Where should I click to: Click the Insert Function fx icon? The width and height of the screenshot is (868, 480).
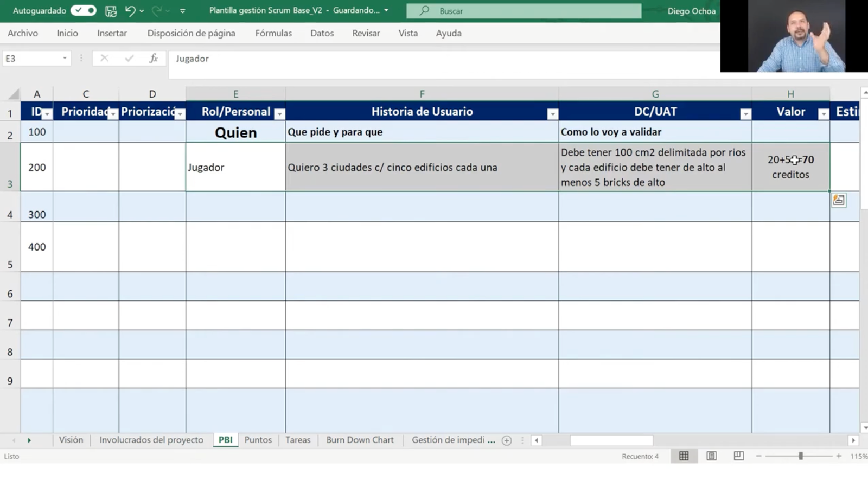(x=154, y=59)
